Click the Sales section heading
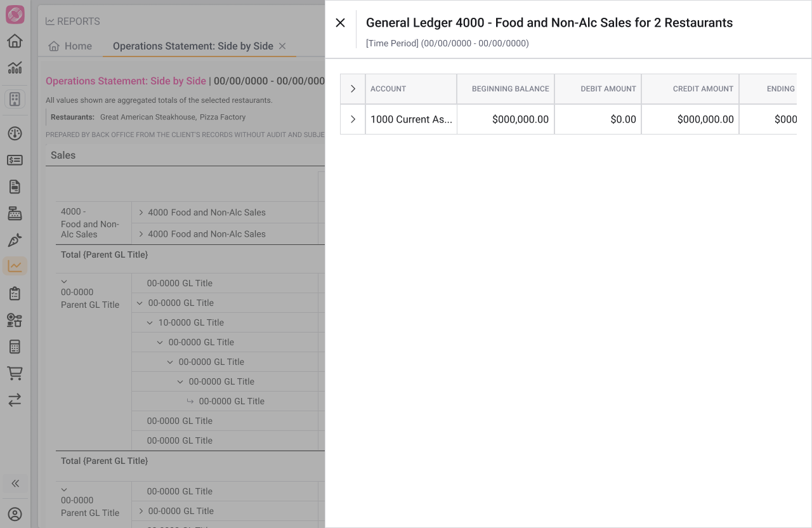 pyautogui.click(x=63, y=155)
